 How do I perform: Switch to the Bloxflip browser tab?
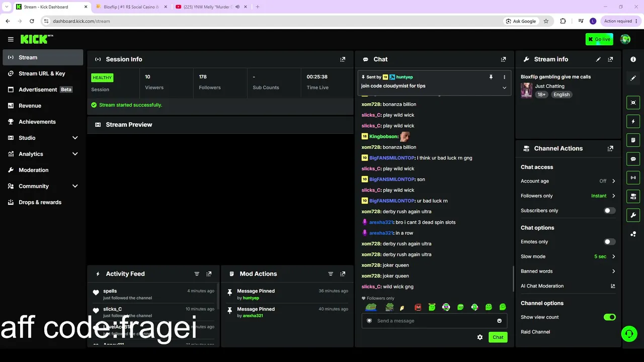point(131,7)
